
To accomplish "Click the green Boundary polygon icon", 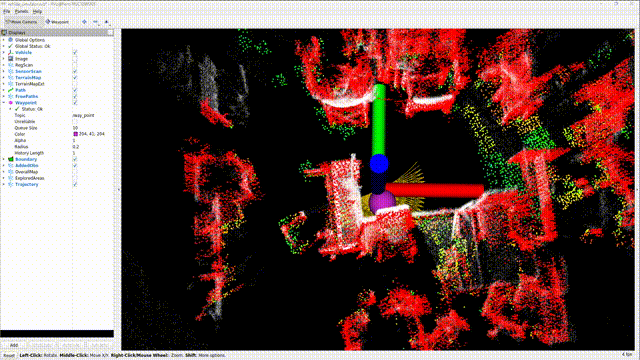I will 11,159.
